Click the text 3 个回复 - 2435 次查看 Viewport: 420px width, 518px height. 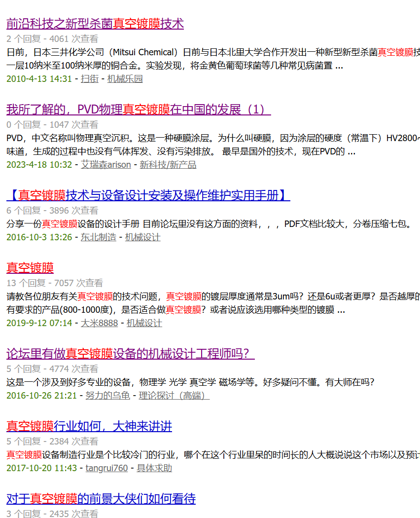coord(52,514)
